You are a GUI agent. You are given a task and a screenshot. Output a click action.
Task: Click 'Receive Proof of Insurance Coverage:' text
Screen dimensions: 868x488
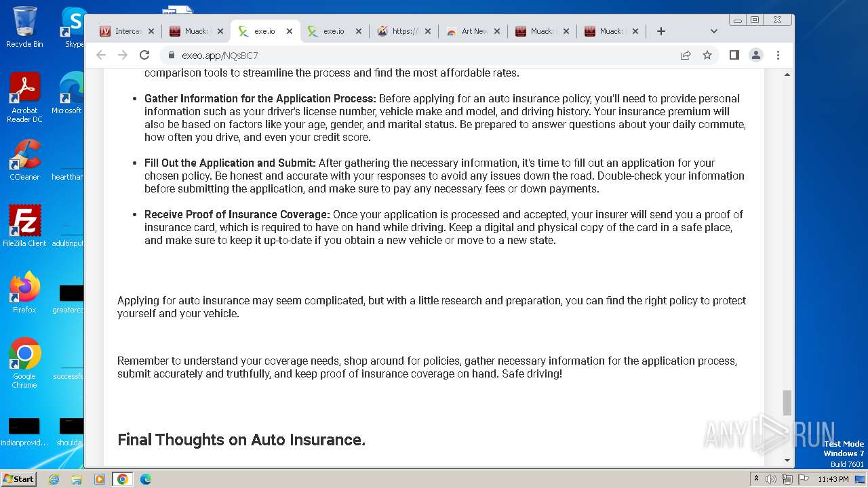[237, 214]
